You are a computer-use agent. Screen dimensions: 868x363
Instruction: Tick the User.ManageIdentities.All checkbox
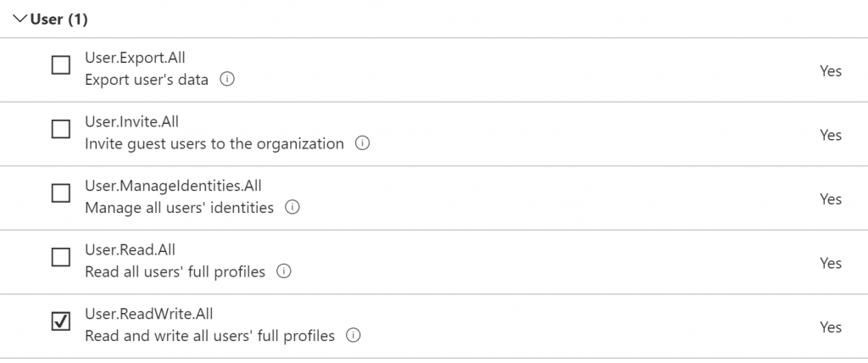(x=61, y=193)
